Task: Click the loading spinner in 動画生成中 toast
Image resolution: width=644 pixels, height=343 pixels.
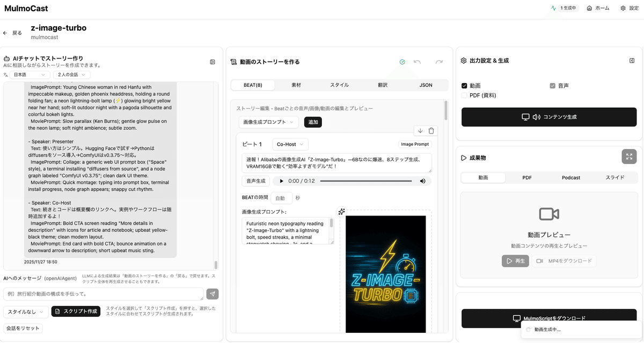Action: [529, 330]
